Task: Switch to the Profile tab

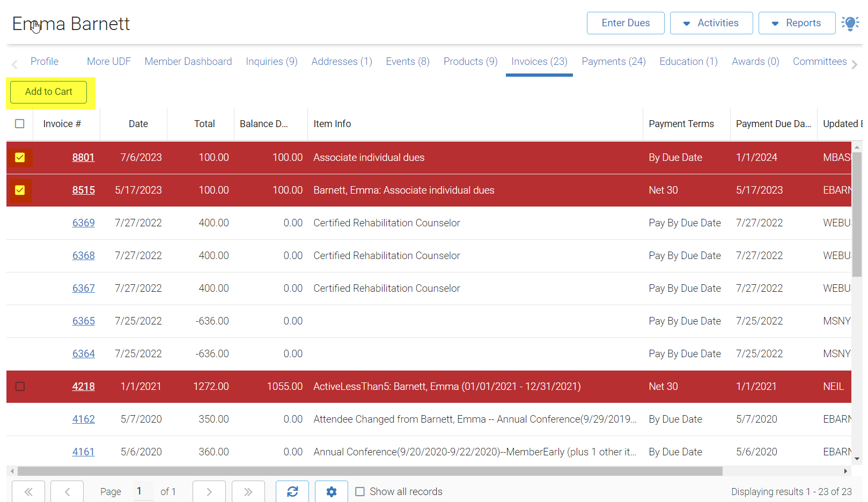Action: coord(45,62)
